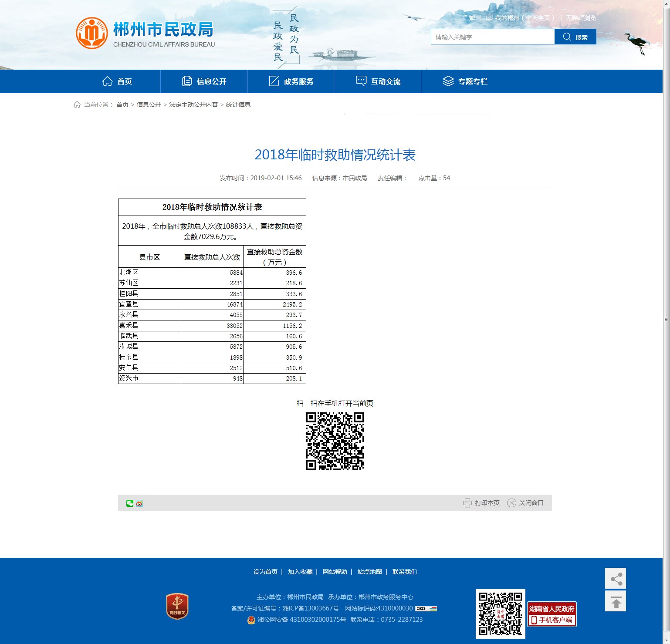Click the Weibo share icon
The image size is (670, 644).
pos(139,503)
